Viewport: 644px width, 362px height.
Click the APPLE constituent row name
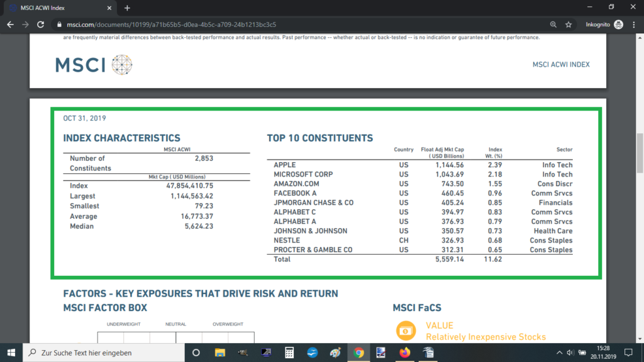[285, 165]
